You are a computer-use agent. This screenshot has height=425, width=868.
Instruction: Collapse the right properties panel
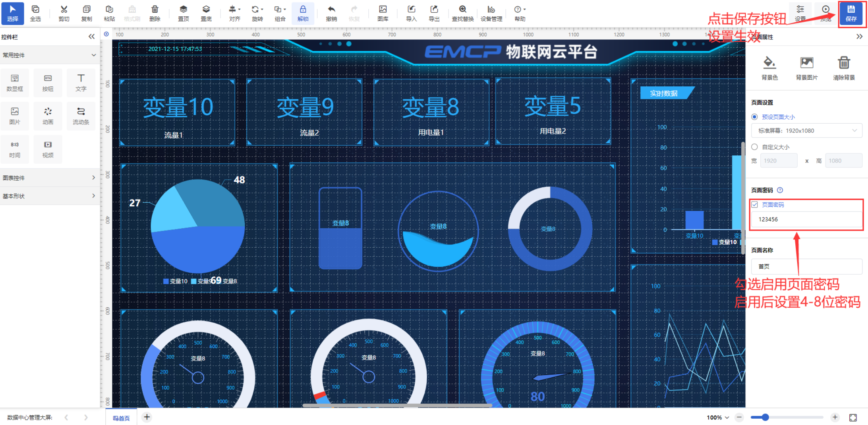click(x=859, y=37)
